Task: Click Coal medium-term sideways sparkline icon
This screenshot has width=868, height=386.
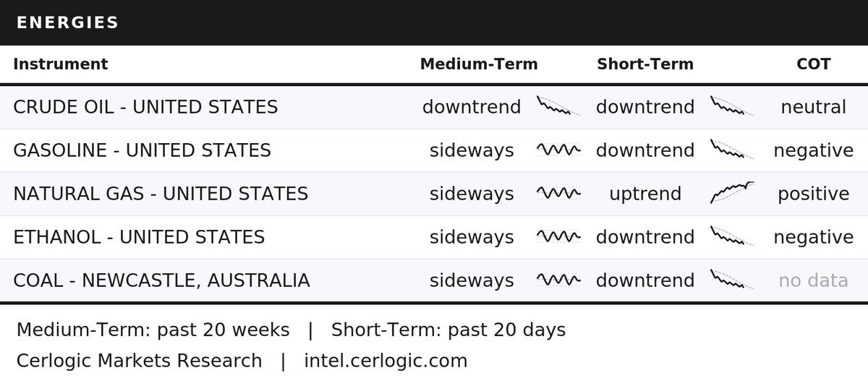Action: (558, 280)
